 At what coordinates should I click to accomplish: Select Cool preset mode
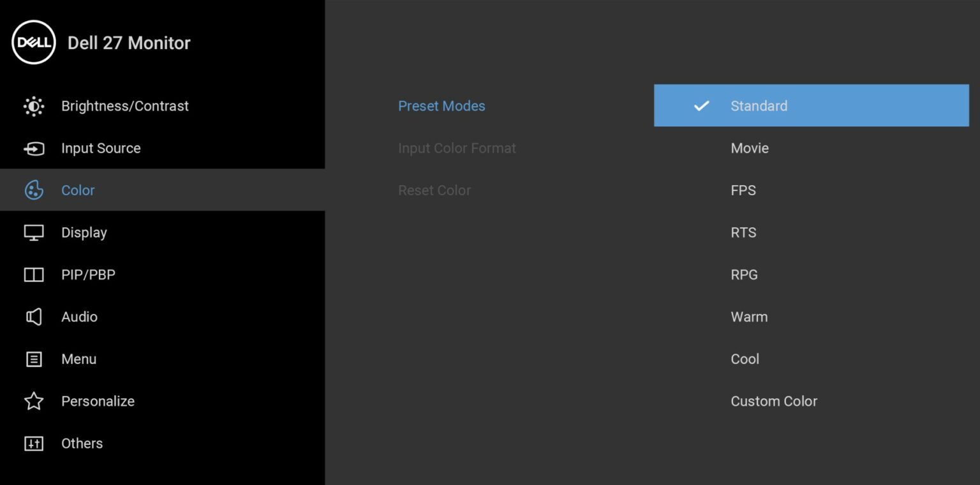tap(745, 359)
